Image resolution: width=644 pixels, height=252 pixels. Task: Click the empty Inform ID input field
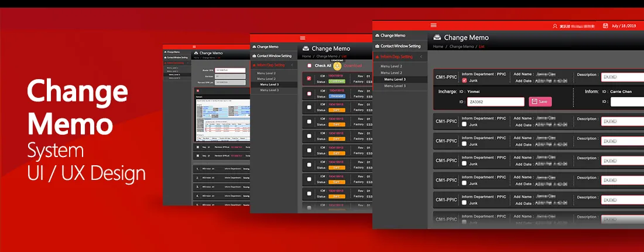point(627,102)
